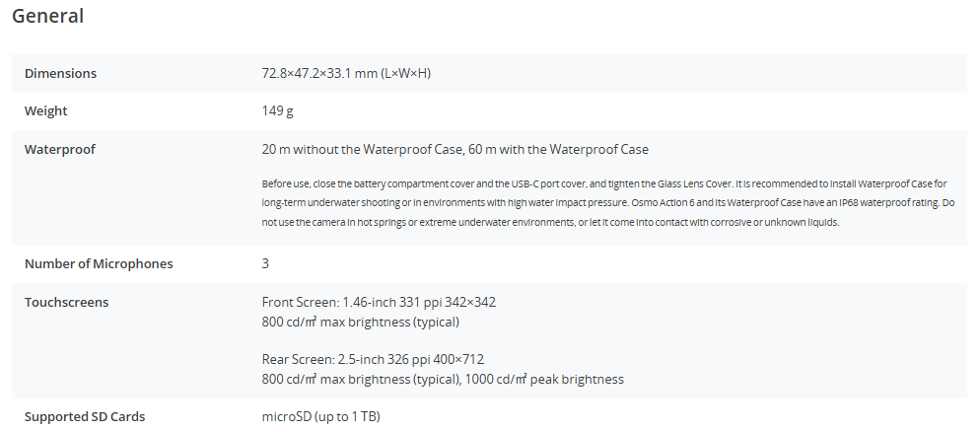The width and height of the screenshot is (980, 432).
Task: Click the Front Screen 1.46-inch spec line
Action: click(x=385, y=302)
